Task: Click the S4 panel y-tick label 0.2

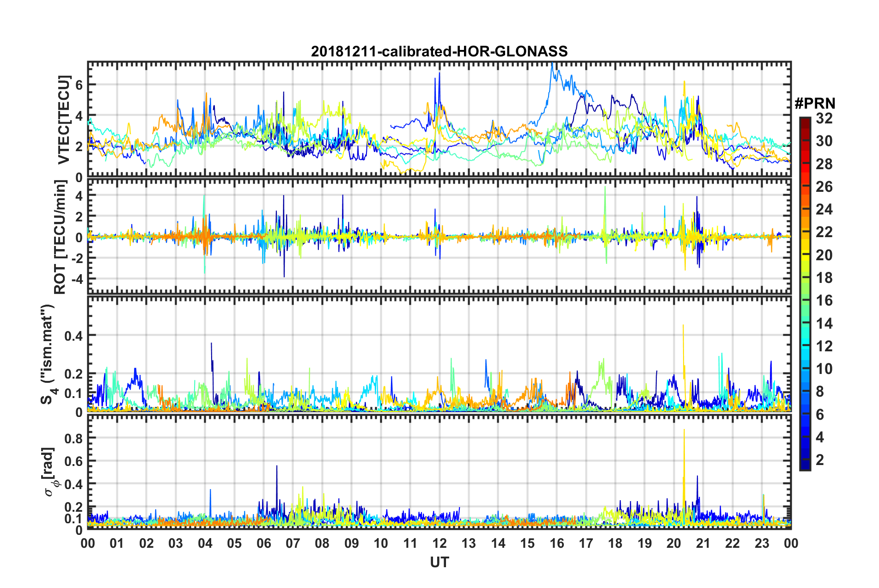Action: coord(73,374)
